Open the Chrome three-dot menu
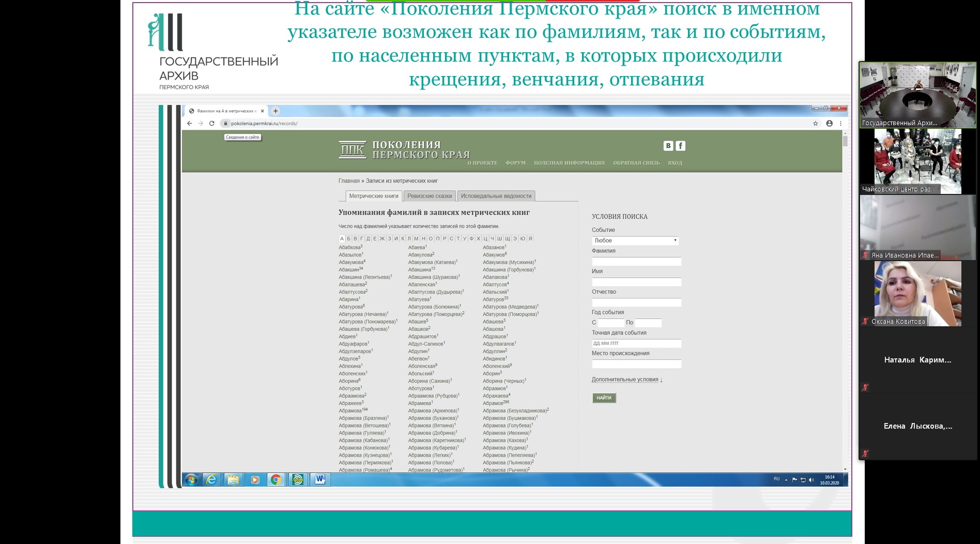The width and height of the screenshot is (980, 544). [840, 124]
